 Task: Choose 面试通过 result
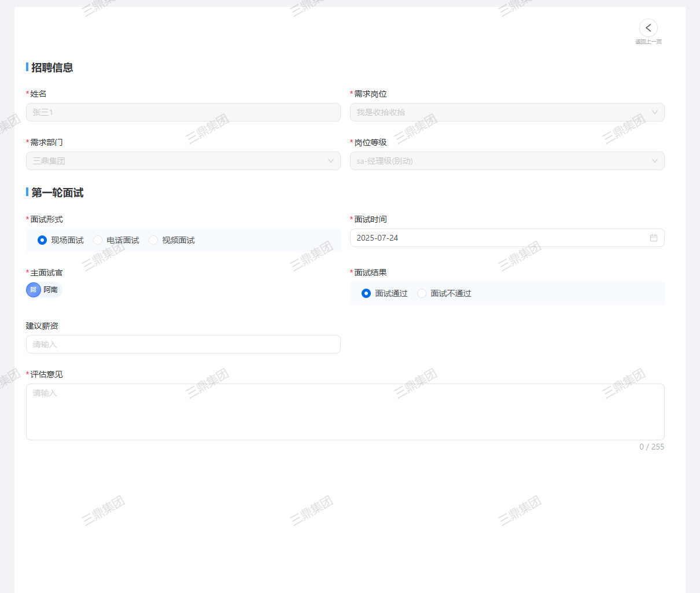pyautogui.click(x=366, y=293)
